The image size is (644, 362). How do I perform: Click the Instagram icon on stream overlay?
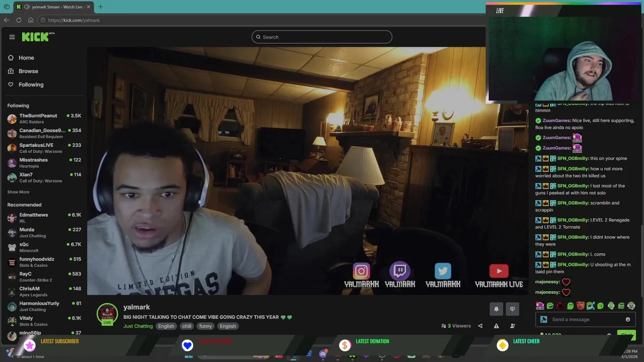(361, 271)
